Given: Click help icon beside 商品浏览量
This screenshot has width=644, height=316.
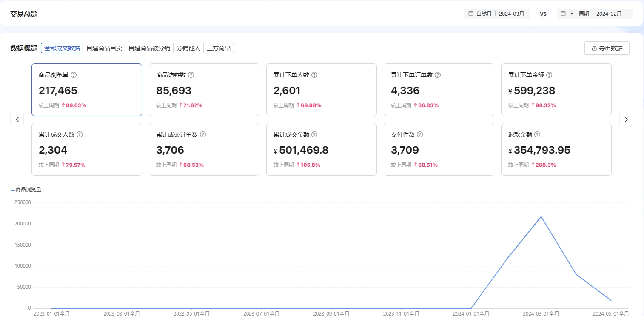Looking at the screenshot, I should pos(74,75).
